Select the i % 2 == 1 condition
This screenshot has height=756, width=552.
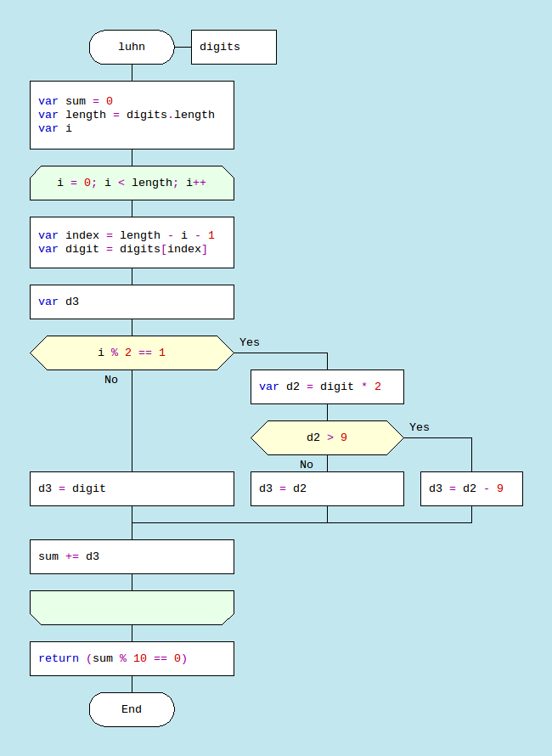pos(132,353)
